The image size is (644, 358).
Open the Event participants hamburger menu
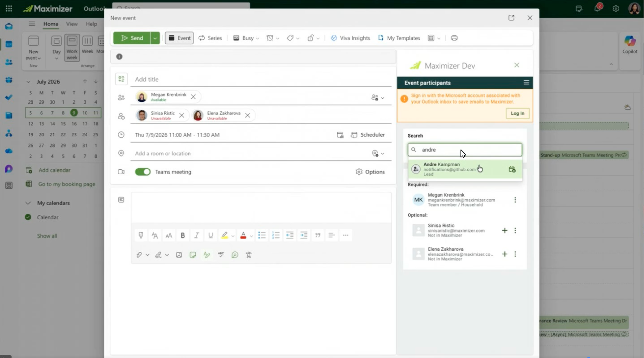pyautogui.click(x=526, y=83)
